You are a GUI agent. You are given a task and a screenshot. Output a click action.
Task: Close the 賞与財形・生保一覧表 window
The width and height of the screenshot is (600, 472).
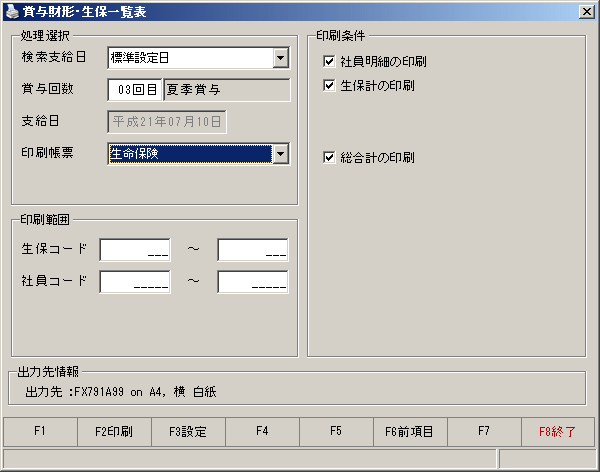[x=587, y=11]
